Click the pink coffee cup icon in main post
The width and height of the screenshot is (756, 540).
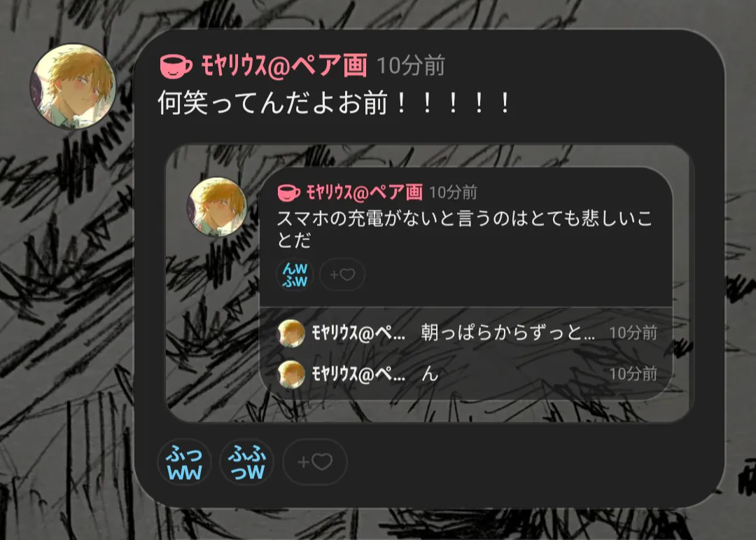pyautogui.click(x=176, y=66)
